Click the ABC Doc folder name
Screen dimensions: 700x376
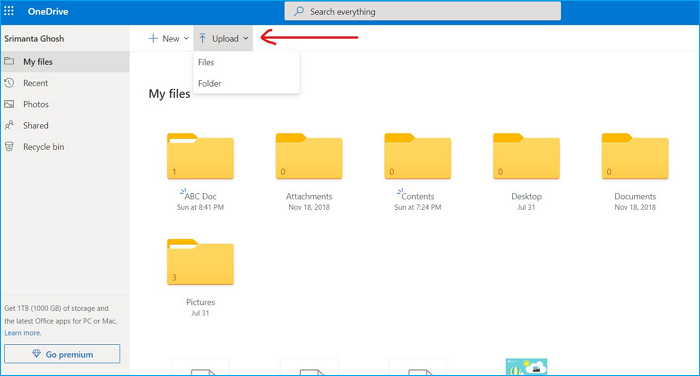coord(200,196)
